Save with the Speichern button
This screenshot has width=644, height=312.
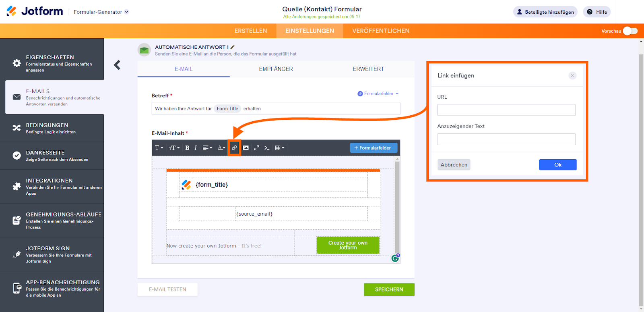click(389, 289)
